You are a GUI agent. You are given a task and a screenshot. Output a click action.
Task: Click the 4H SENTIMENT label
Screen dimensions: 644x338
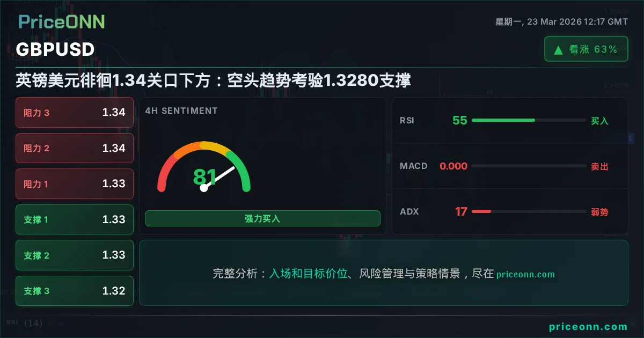(x=181, y=111)
